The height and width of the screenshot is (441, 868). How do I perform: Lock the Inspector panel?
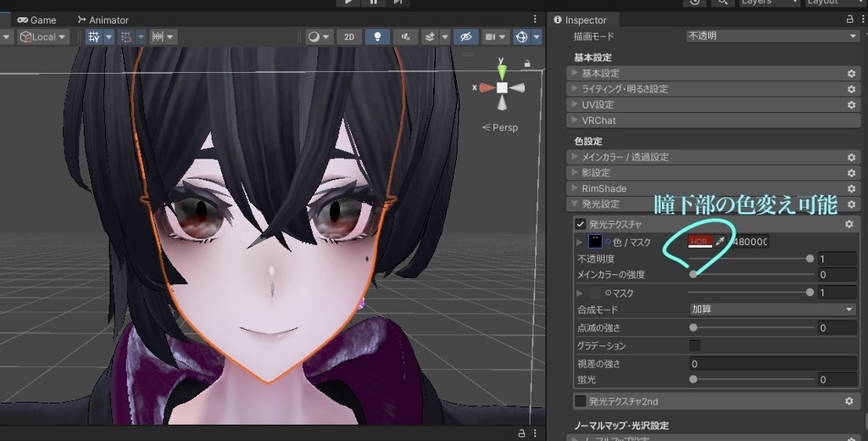tap(849, 20)
